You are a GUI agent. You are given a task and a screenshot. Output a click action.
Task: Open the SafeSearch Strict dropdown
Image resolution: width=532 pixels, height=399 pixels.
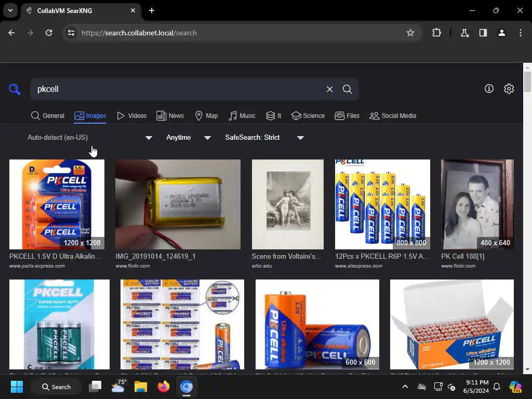tap(264, 137)
